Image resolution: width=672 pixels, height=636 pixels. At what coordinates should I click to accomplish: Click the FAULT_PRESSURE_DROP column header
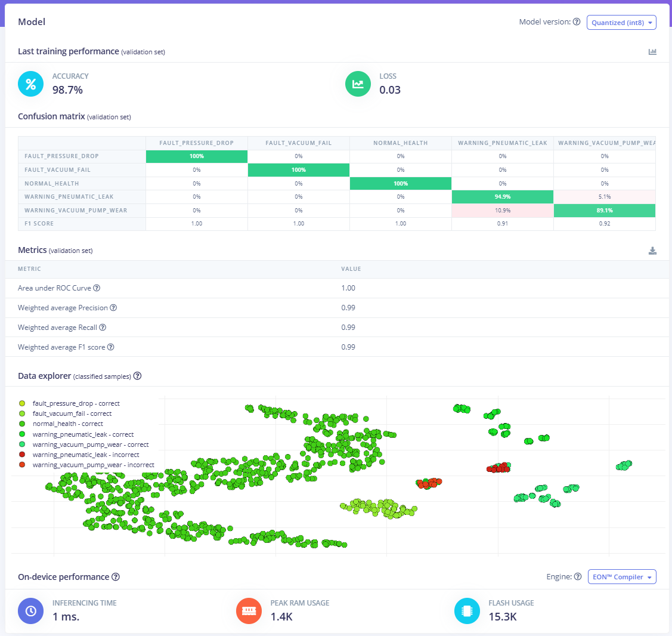(x=197, y=143)
